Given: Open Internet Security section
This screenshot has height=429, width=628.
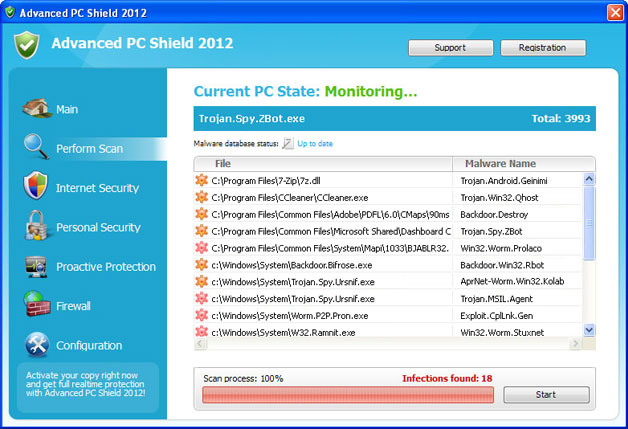Looking at the screenshot, I should pyautogui.click(x=97, y=188).
